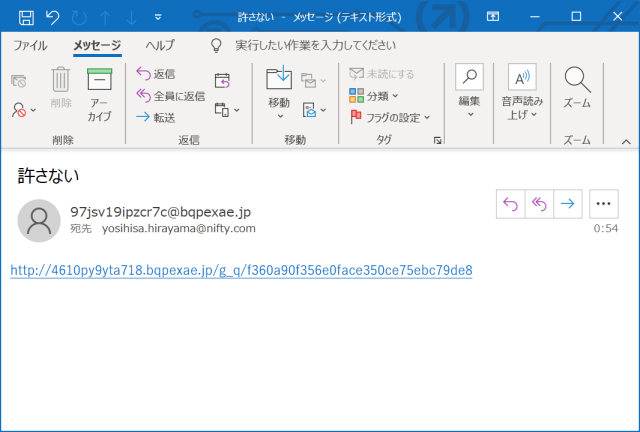
Task: Go to next item with down arrow
Action: 131,18
